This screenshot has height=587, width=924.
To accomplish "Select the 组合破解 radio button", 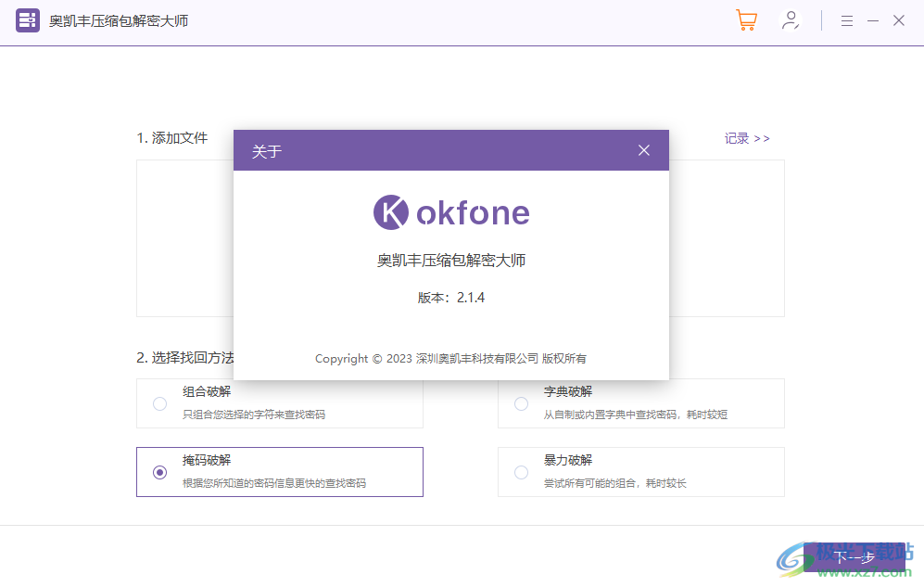I will coord(159,403).
